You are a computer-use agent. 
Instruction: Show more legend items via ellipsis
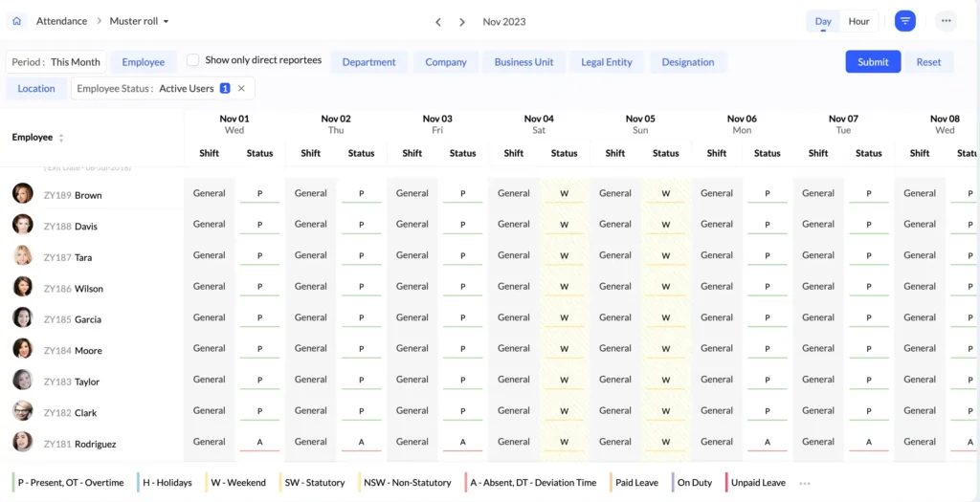pos(805,483)
